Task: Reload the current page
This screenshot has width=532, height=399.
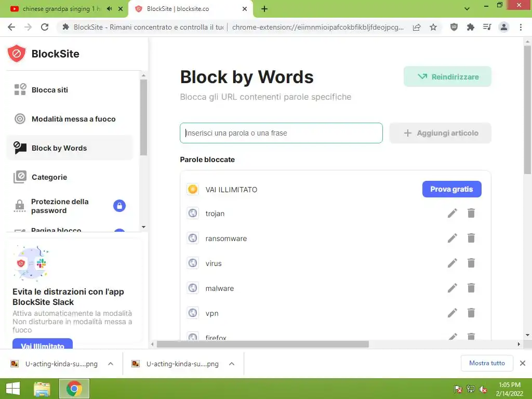Action: [x=45, y=27]
